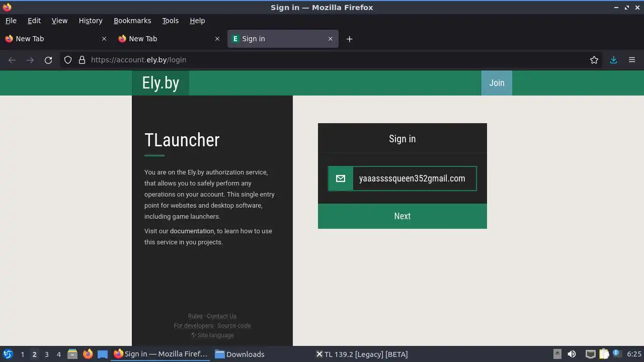Bookmark this page with the star icon
Image resolution: width=644 pixels, height=362 pixels.
coord(594,60)
